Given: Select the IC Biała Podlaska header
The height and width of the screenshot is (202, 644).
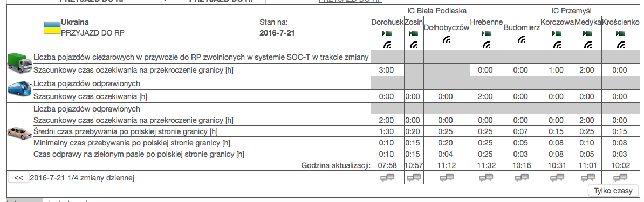Looking at the screenshot, I should (436, 10).
